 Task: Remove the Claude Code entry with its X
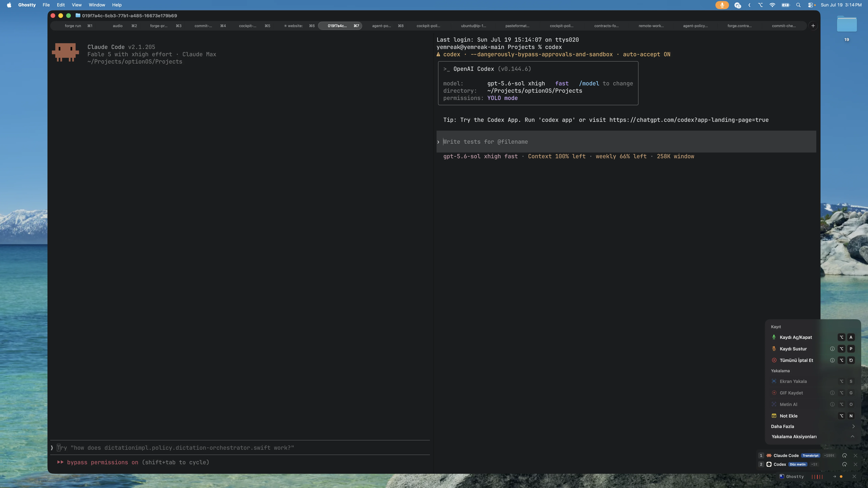click(x=855, y=455)
